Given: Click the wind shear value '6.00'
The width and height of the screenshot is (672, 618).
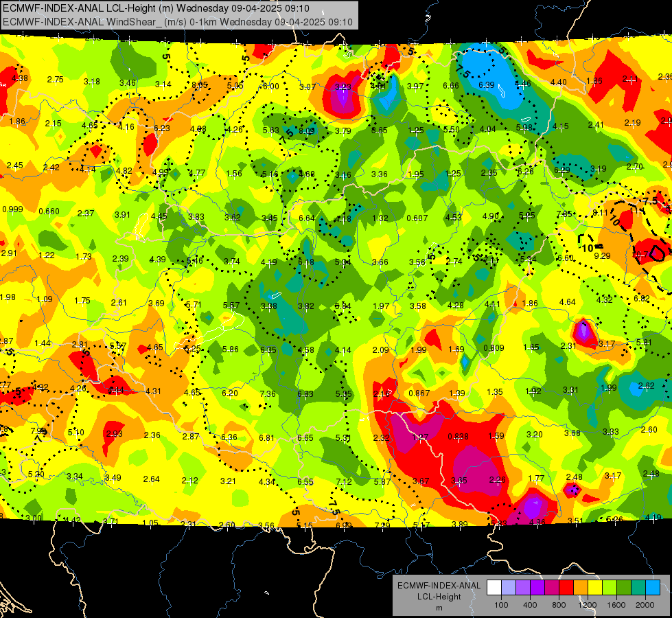Looking at the screenshot, I should (x=271, y=87).
